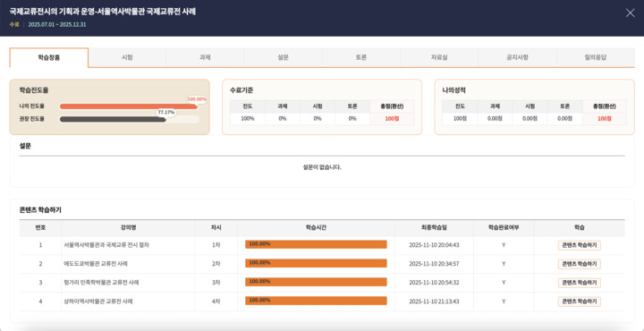Viewport: 644px width, 331px height.
Task: Open the 자료실 tab
Action: pyautogui.click(x=439, y=58)
